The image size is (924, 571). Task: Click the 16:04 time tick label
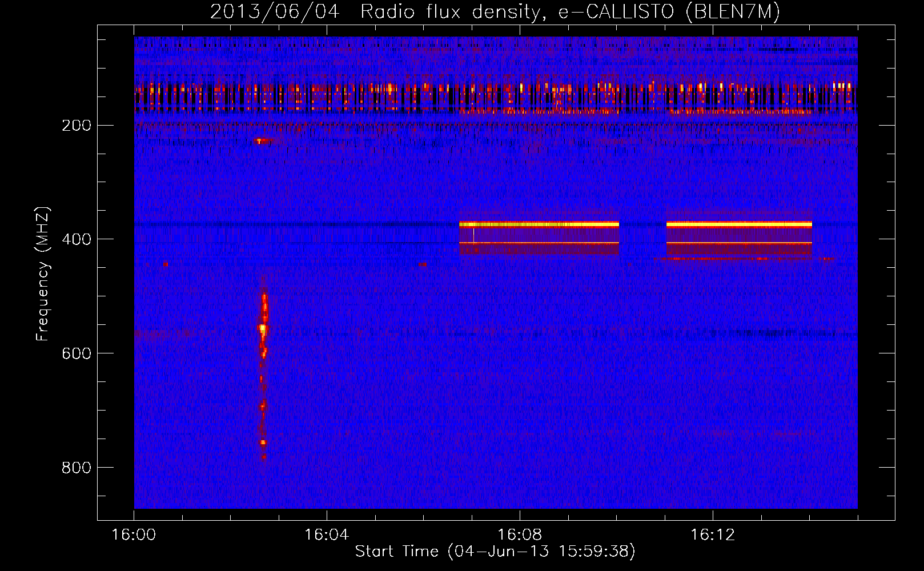(327, 535)
